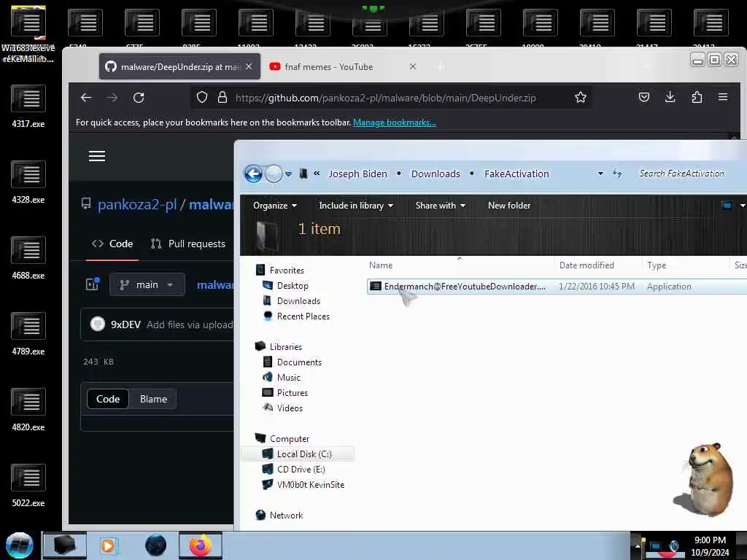This screenshot has height=560, width=747.
Task: Open 9xDEV commit author link
Action: point(125,324)
